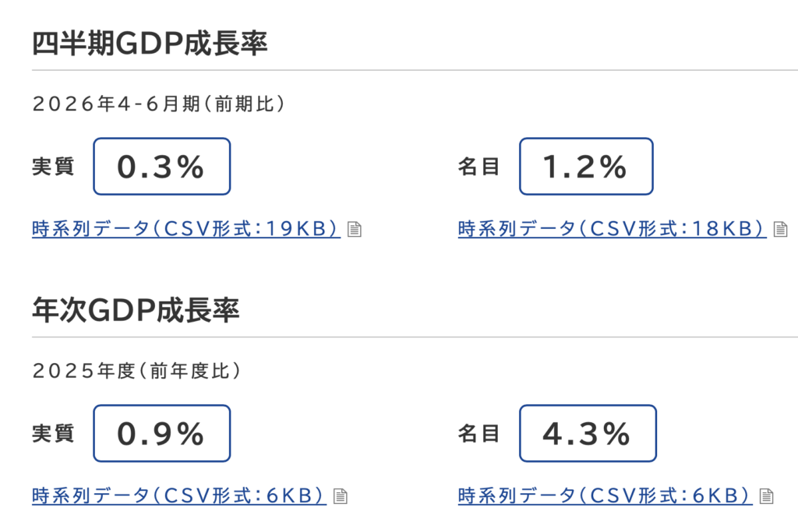Open quarterly real time-series CSV link (19KB)
The height and width of the screenshot is (532, 798).
point(186,229)
